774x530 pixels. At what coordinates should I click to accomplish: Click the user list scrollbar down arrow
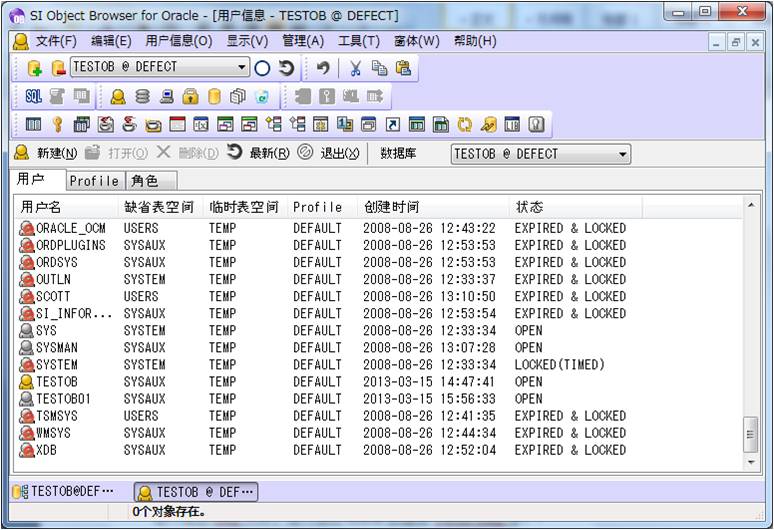pyautogui.click(x=751, y=462)
